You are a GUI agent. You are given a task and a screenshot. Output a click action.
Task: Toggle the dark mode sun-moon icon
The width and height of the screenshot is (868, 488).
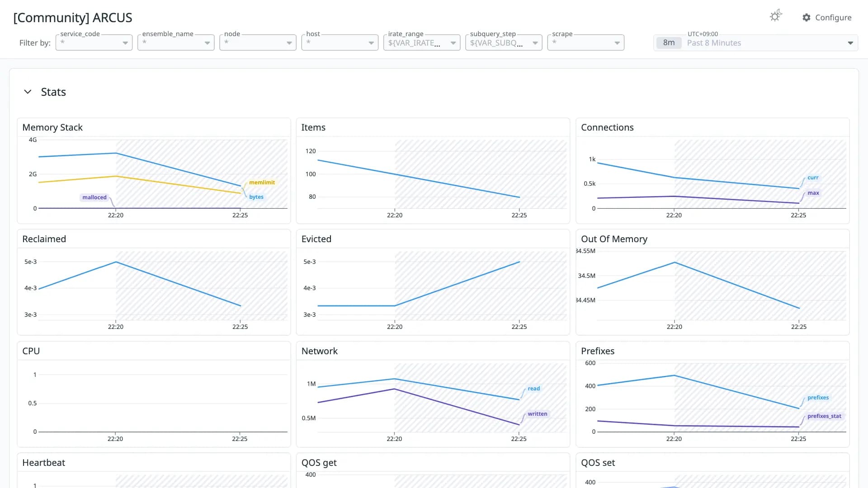coord(776,16)
